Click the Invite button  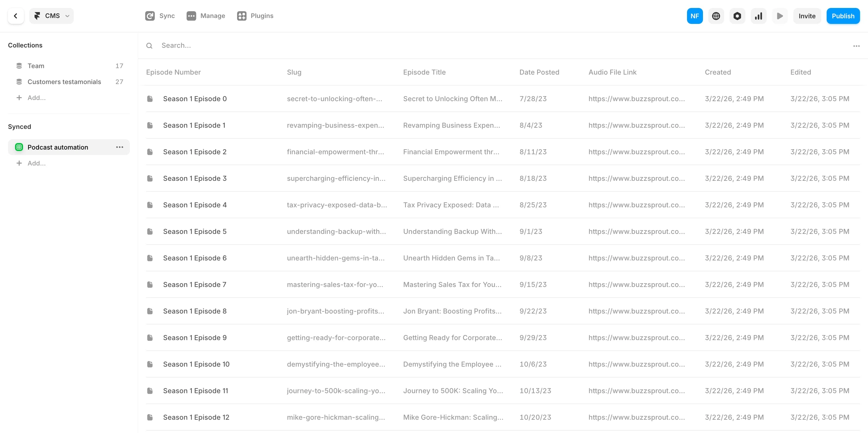(807, 16)
